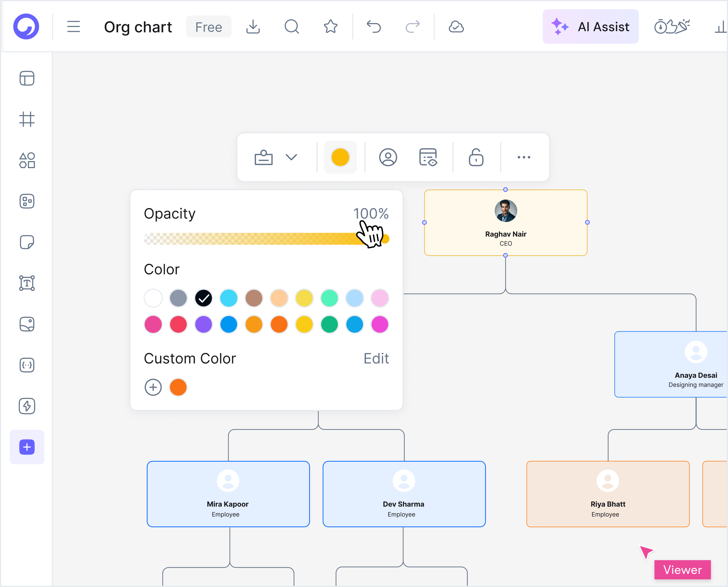
Task: Click Edit next to Custom Color
Action: tap(376, 358)
